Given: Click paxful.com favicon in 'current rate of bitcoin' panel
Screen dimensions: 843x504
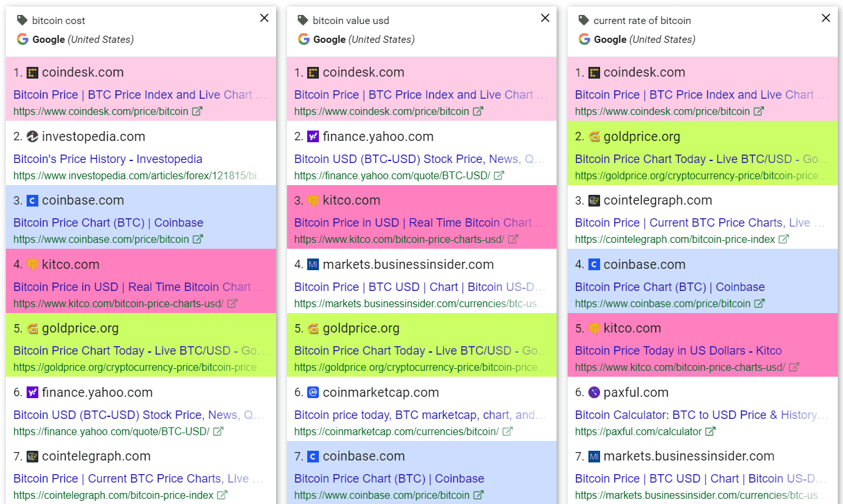Looking at the screenshot, I should [x=594, y=392].
